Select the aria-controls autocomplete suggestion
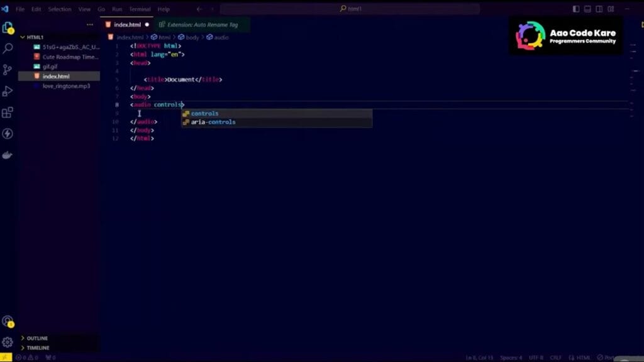The height and width of the screenshot is (362, 644). coord(213,122)
